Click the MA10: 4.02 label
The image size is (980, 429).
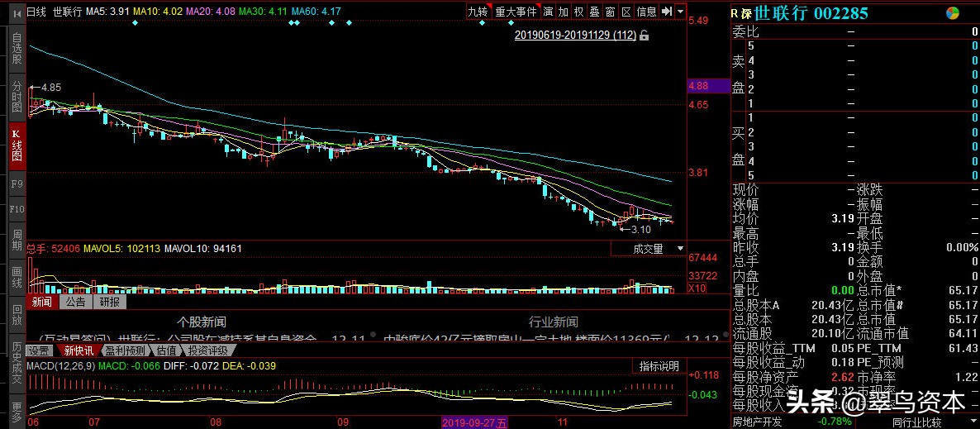pos(158,12)
